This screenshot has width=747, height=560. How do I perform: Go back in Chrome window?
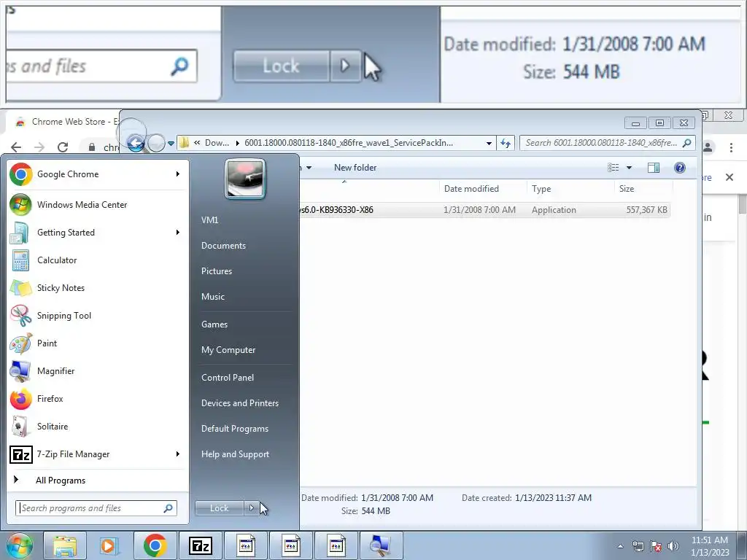coord(16,147)
